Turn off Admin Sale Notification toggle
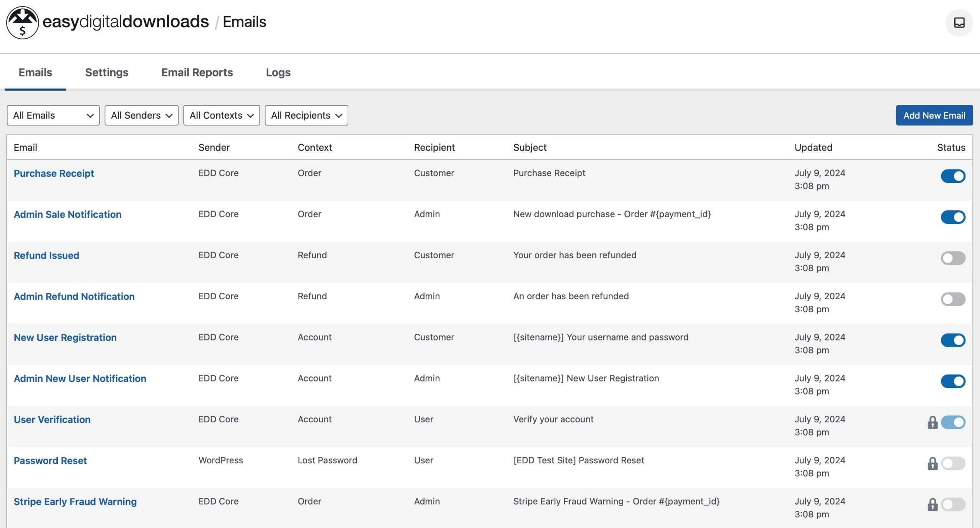The height and width of the screenshot is (528, 980). point(953,217)
